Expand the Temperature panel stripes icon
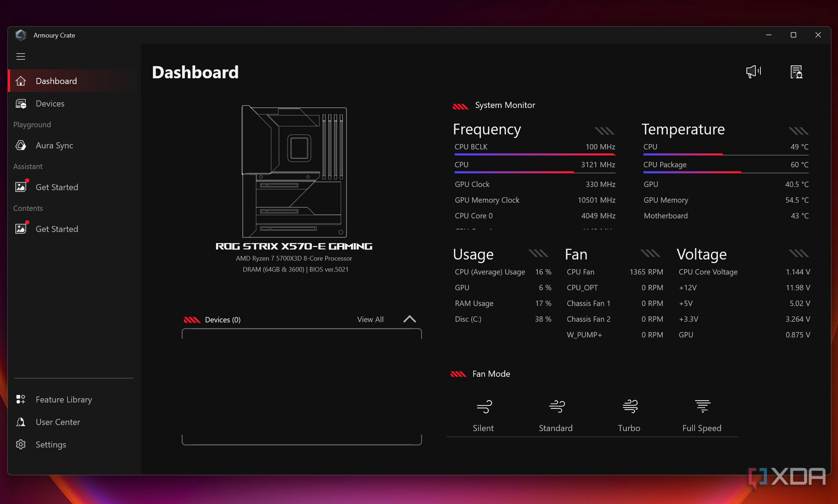Image resolution: width=838 pixels, height=504 pixels. tap(798, 131)
